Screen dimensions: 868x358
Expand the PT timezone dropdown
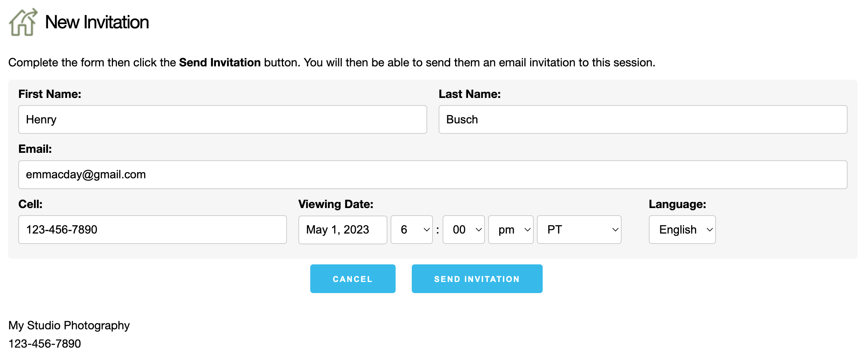pyautogui.click(x=579, y=230)
